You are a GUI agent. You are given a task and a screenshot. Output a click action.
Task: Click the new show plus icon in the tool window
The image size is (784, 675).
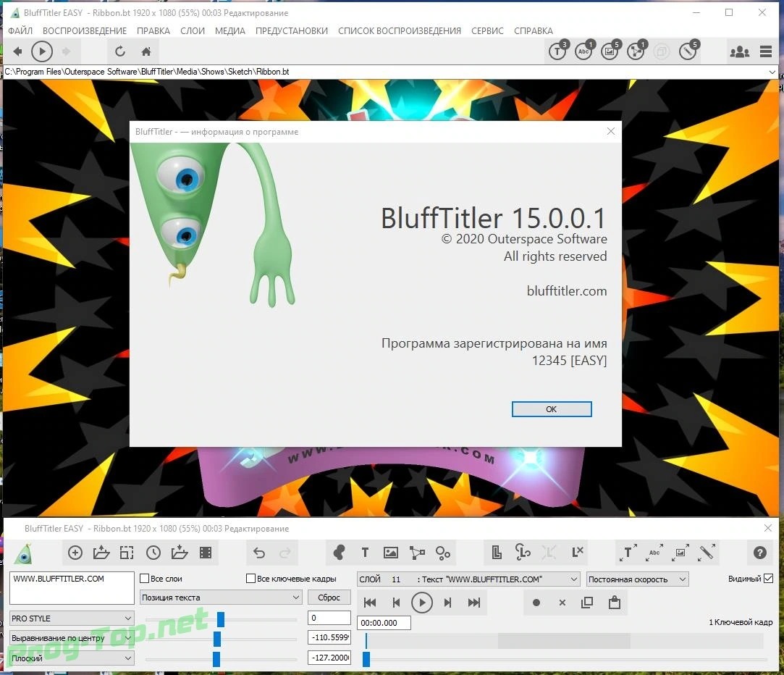tap(75, 553)
